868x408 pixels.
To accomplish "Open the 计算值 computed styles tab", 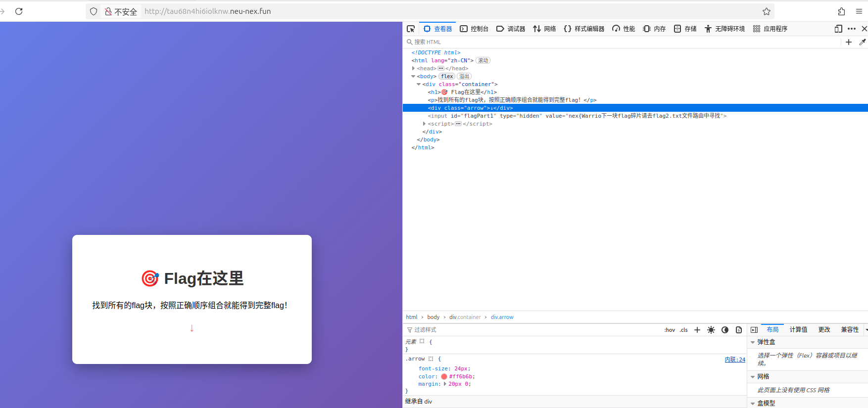I will (798, 330).
